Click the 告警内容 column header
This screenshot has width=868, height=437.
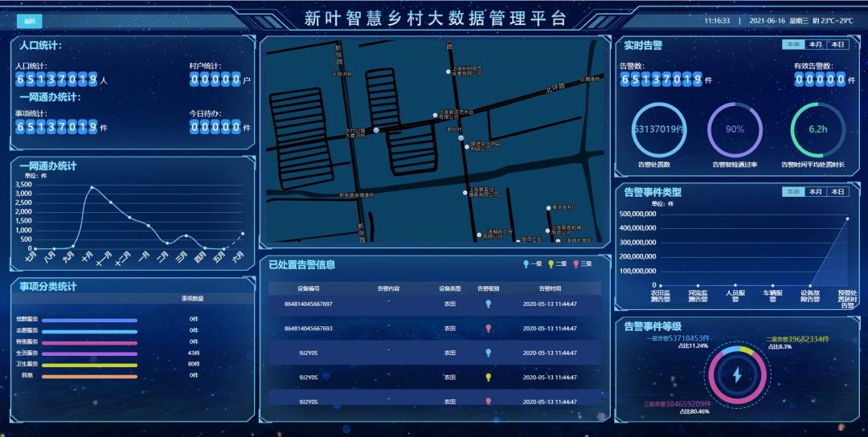click(x=389, y=288)
